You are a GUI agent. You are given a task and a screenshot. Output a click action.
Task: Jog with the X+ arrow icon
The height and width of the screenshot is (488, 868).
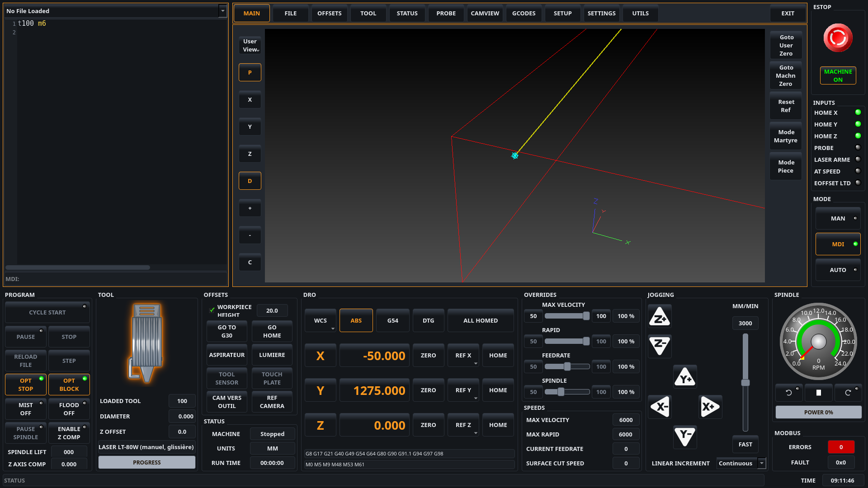tap(710, 407)
